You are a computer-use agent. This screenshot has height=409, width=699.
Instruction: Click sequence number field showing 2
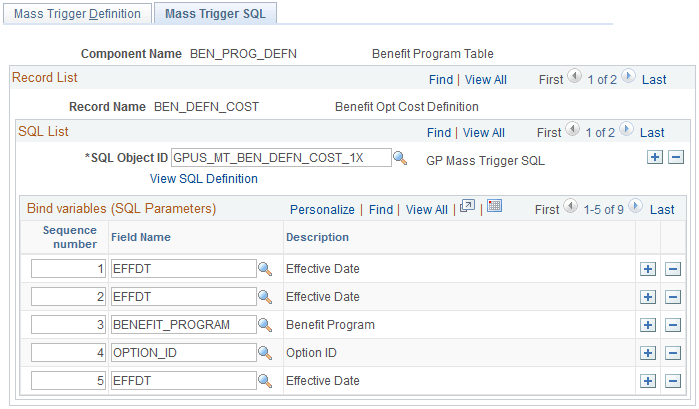68,297
